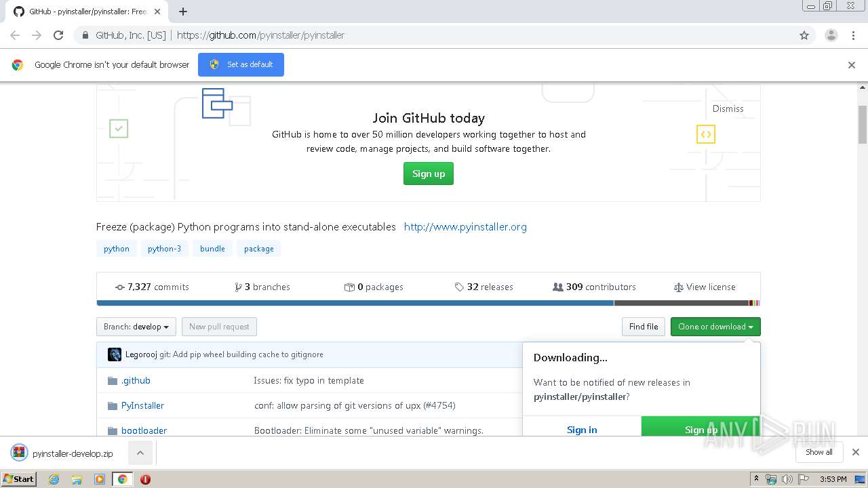Click the PyInstaller folder icon

pos(113,406)
